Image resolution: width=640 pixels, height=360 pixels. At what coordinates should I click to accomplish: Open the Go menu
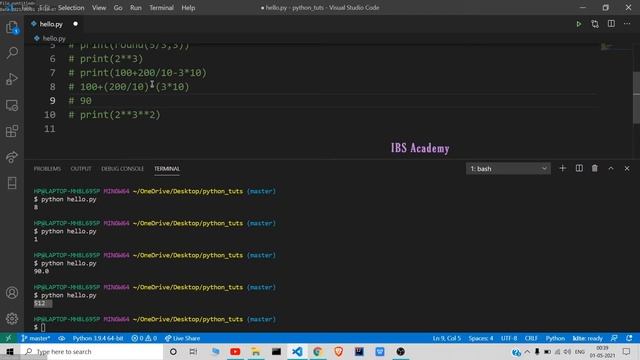[118, 8]
